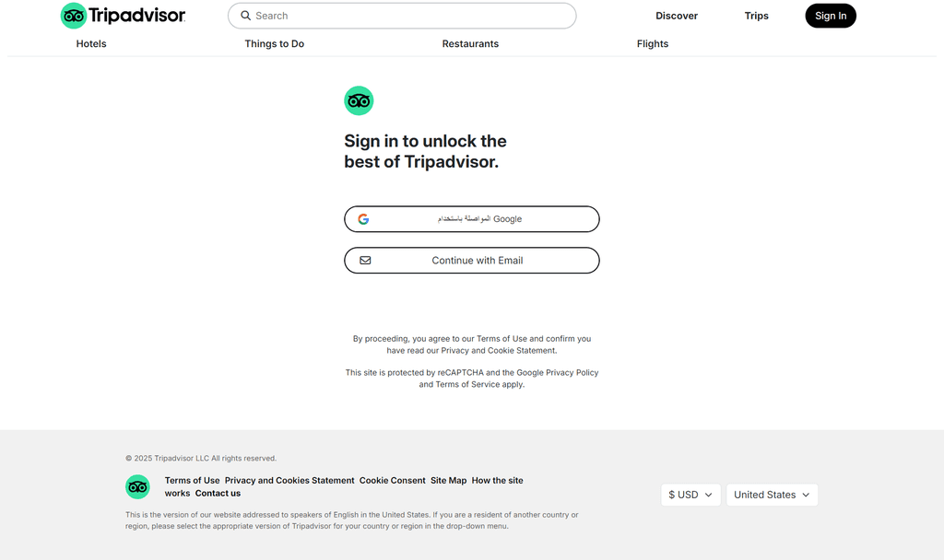Continue with the Google sign-in button
The image size is (944, 560).
click(472, 219)
